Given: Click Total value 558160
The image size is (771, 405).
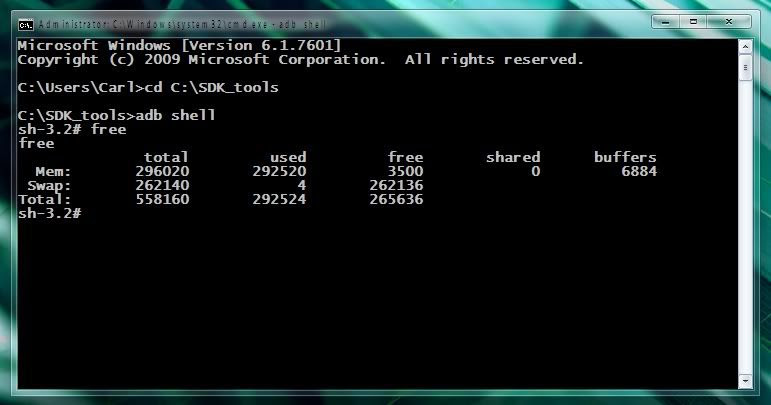Looking at the screenshot, I should pos(162,200).
